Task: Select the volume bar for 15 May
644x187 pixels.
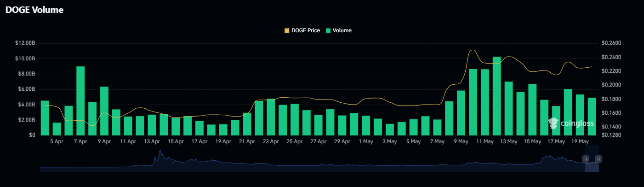Action: click(x=532, y=110)
